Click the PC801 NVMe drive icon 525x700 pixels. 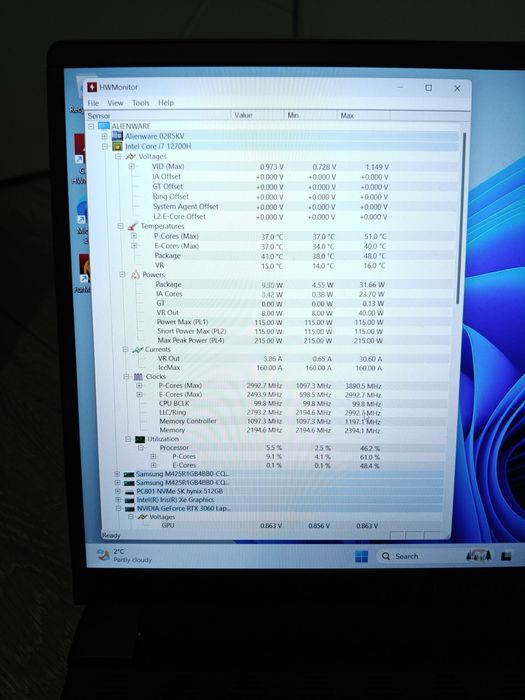click(129, 491)
